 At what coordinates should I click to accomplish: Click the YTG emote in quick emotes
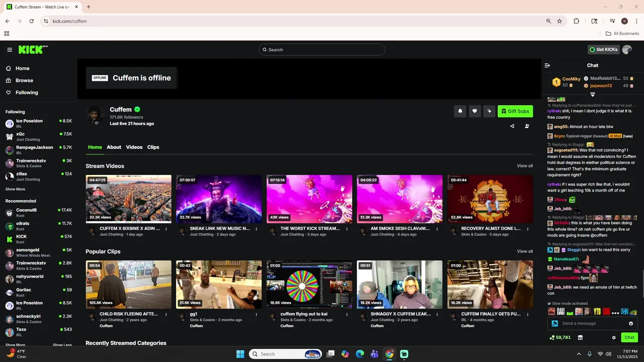(597, 312)
